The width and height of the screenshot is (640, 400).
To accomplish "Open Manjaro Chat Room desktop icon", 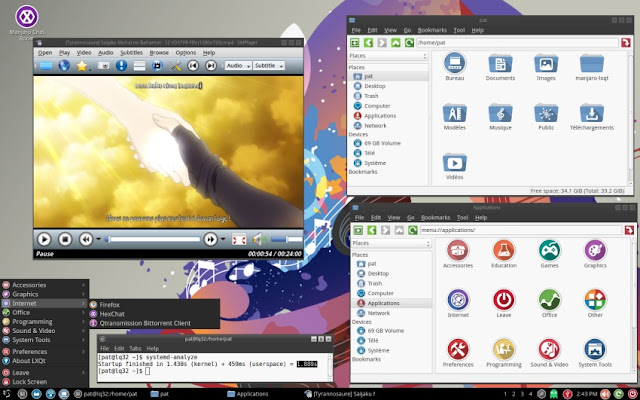I will pos(27,23).
